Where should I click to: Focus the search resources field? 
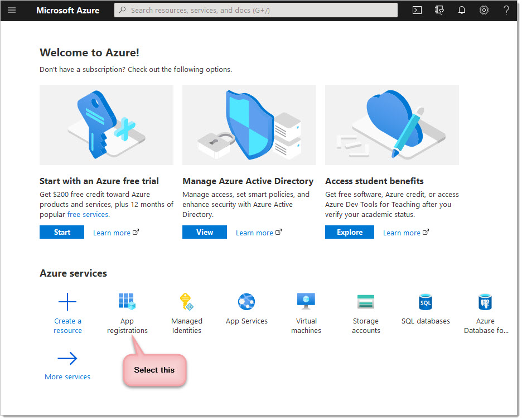(x=255, y=10)
